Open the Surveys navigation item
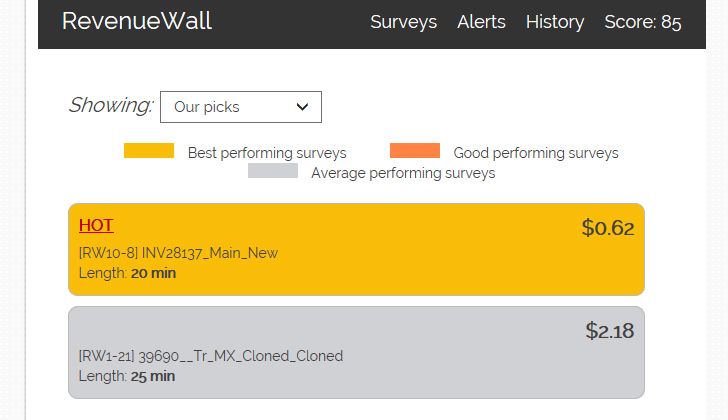 [x=403, y=22]
